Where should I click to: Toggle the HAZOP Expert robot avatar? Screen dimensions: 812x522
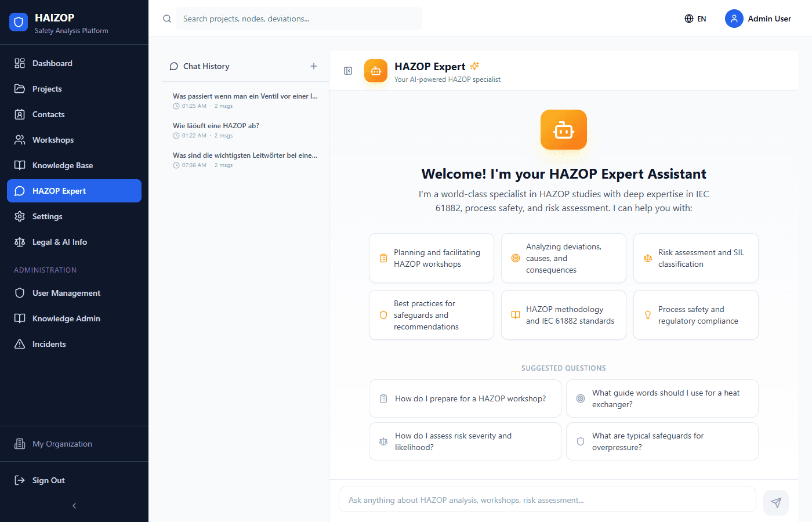point(375,70)
